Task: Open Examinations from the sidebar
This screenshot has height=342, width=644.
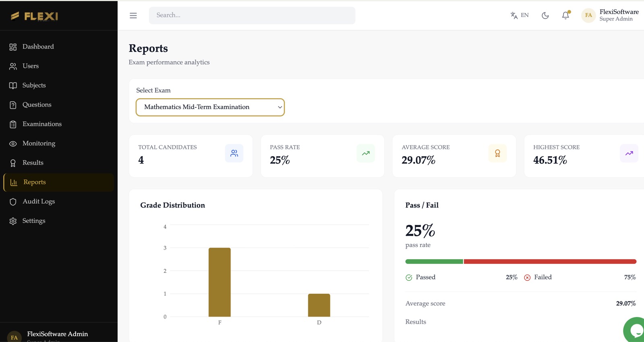Action: tap(59, 124)
